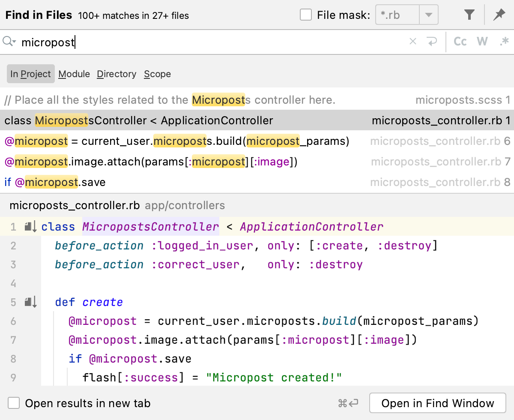Open search history from the magnifier arrow
The image size is (514, 420).
pyautogui.click(x=9, y=41)
